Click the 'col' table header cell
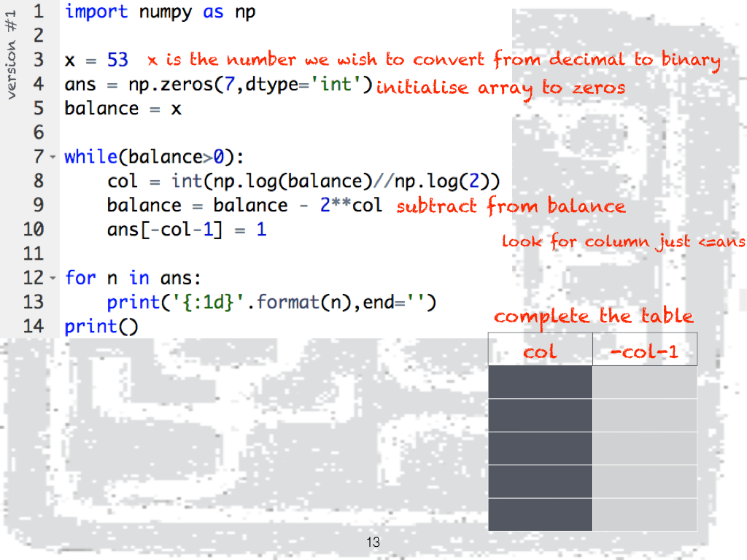 tap(540, 351)
